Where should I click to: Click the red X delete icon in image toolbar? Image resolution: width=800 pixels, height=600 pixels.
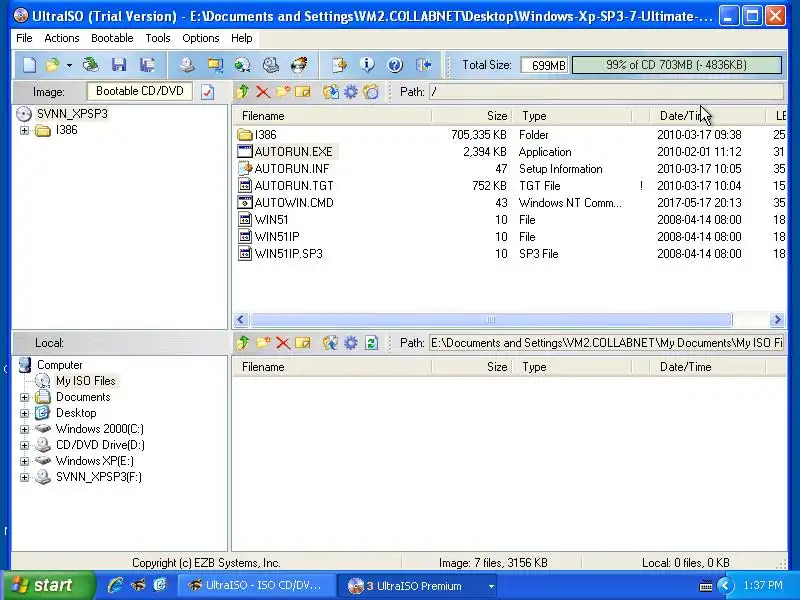coord(263,92)
